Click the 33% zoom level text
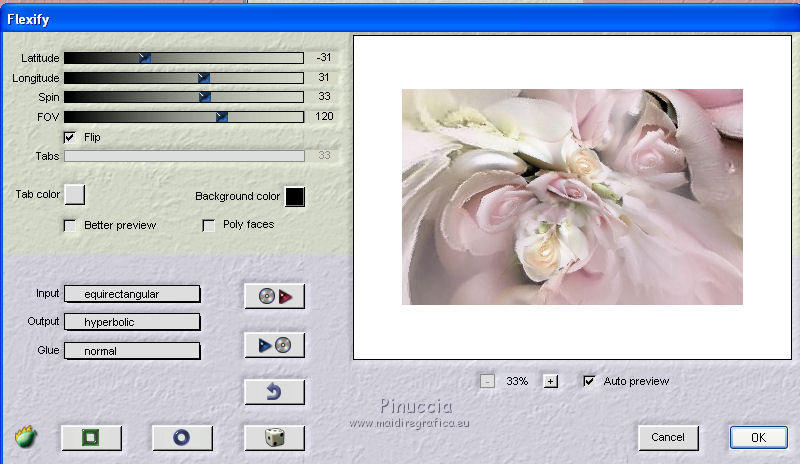 [517, 381]
